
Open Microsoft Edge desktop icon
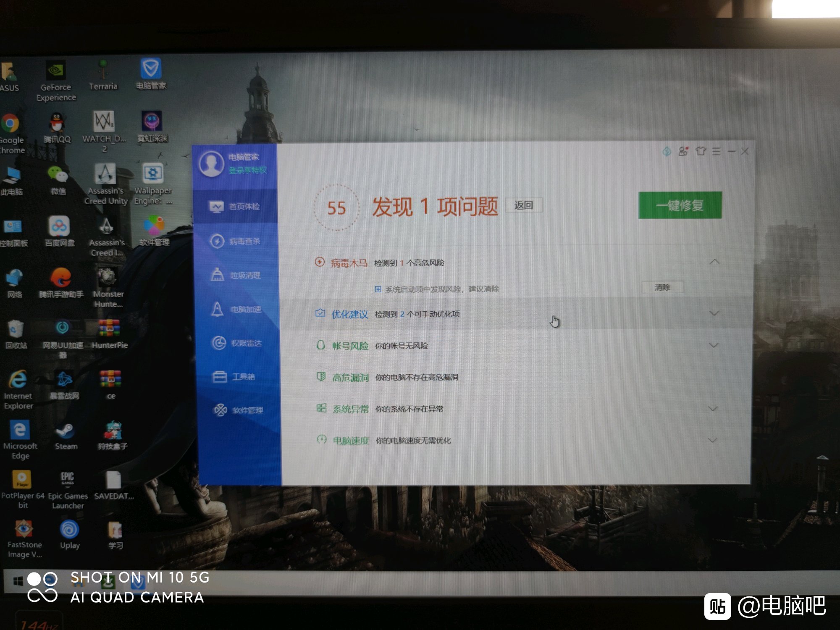click(20, 440)
